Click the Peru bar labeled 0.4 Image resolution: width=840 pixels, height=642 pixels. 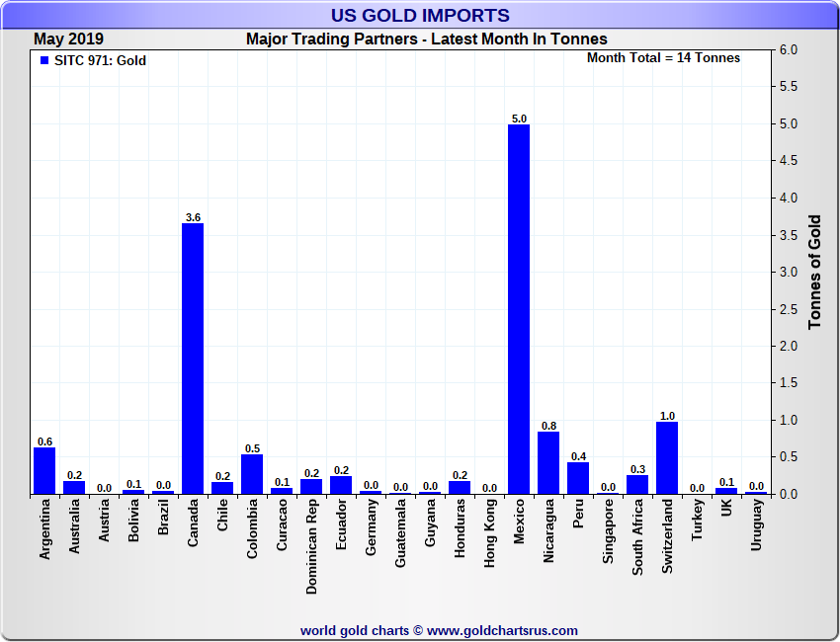click(578, 478)
